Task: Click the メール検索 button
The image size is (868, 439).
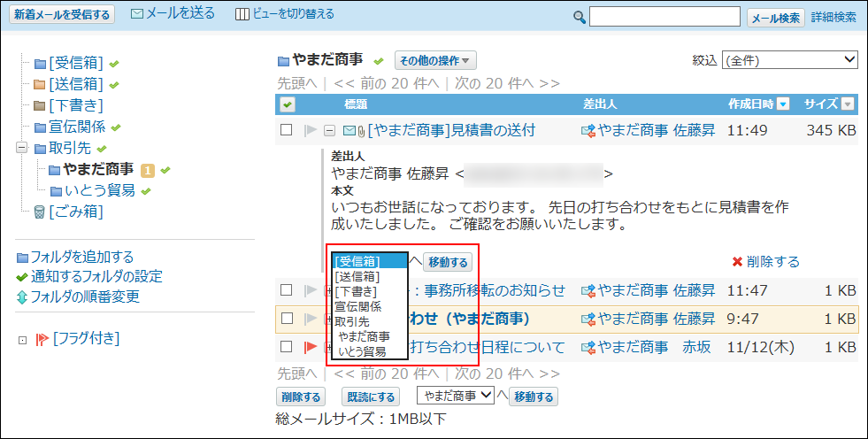Action: [776, 18]
